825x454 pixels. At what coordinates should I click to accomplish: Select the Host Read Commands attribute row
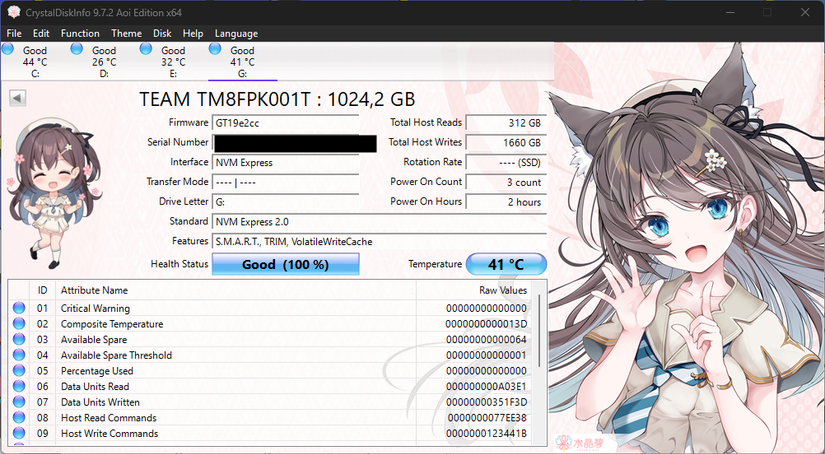pyautogui.click(x=270, y=418)
